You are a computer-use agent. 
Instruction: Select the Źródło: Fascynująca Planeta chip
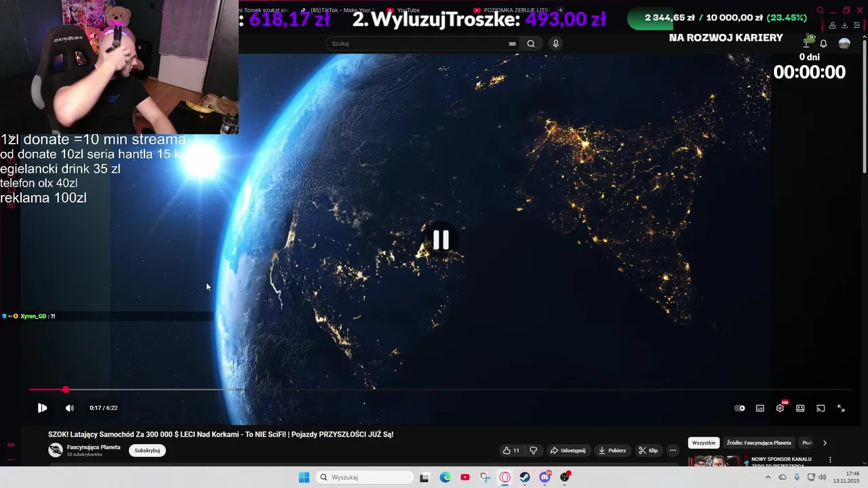click(759, 443)
